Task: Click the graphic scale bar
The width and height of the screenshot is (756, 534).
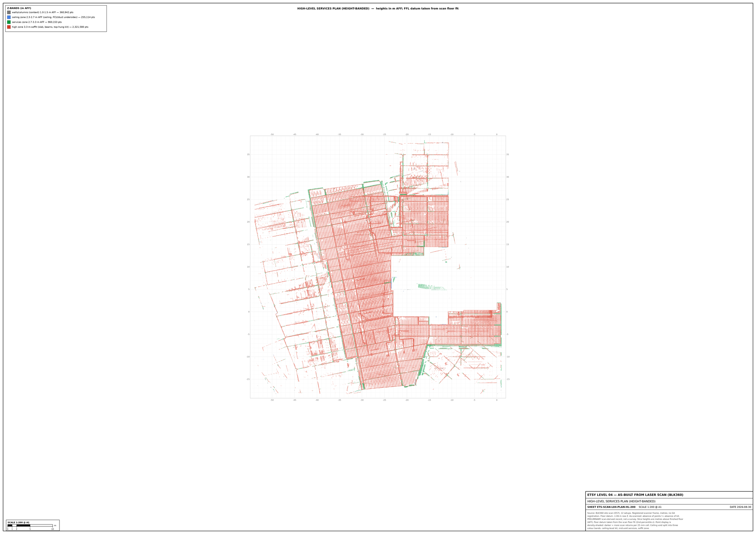Action: coord(30,525)
